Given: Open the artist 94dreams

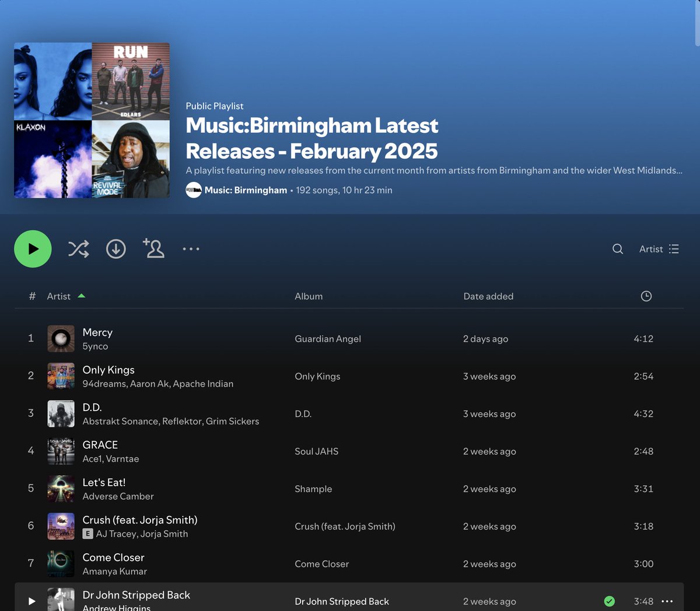Looking at the screenshot, I should (x=104, y=384).
